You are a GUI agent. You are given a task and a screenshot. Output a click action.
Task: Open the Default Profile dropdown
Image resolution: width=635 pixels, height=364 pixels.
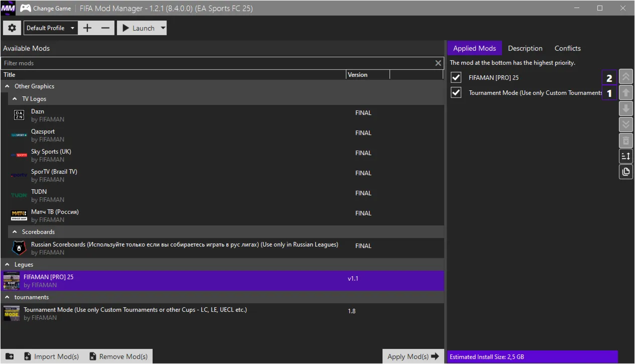(x=50, y=28)
